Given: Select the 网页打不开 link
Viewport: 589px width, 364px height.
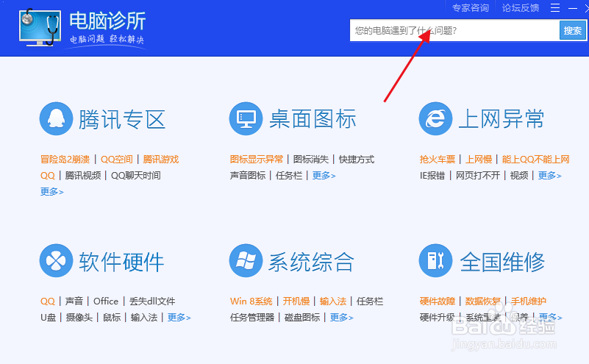Looking at the screenshot, I should tap(478, 176).
